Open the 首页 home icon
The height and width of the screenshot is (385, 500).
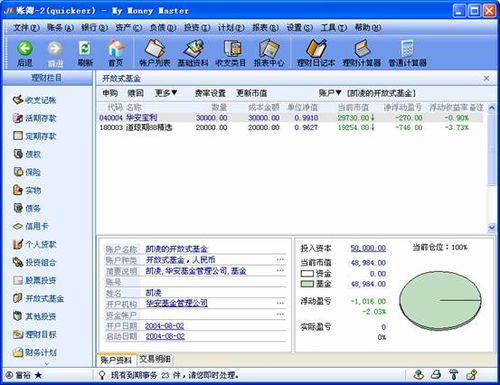point(116,49)
